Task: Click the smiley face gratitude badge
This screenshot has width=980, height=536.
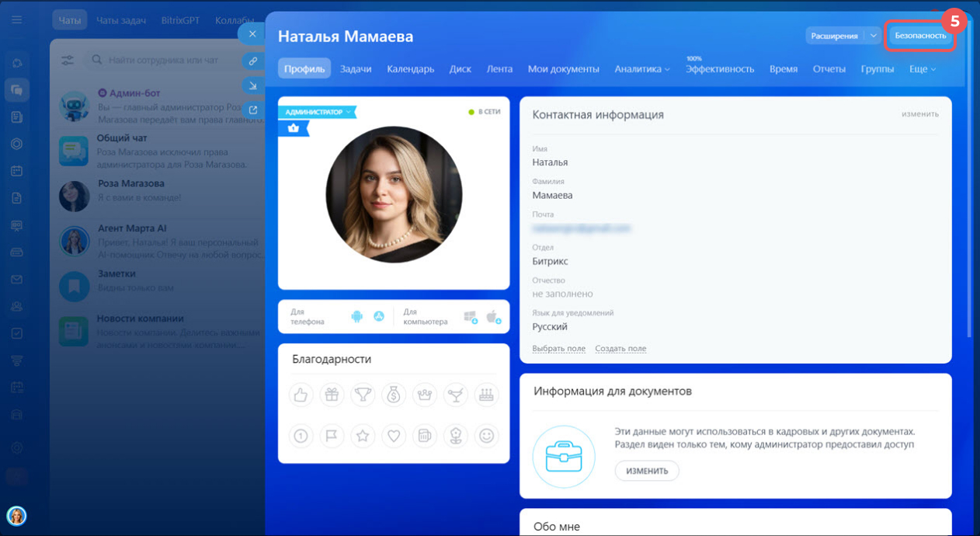Action: 487,436
